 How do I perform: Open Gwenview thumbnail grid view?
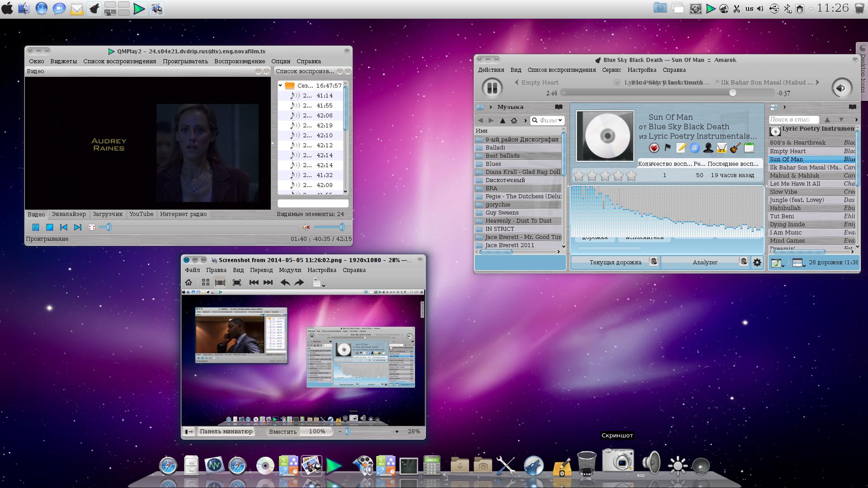(x=205, y=282)
